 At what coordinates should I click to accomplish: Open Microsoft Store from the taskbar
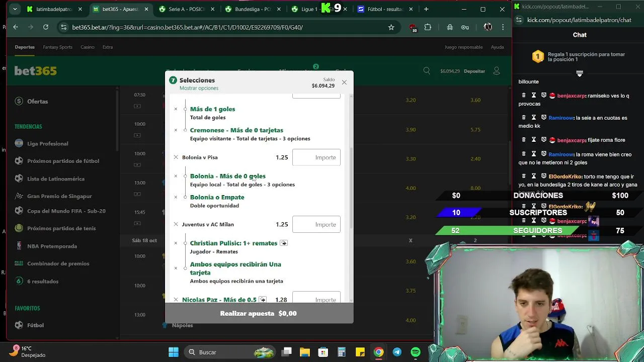pos(323,352)
